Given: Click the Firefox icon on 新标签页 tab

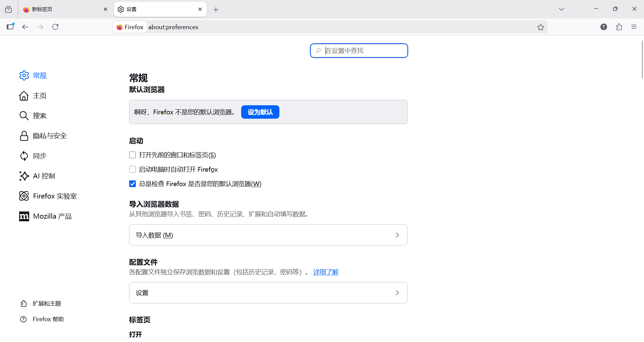Looking at the screenshot, I should point(26,9).
